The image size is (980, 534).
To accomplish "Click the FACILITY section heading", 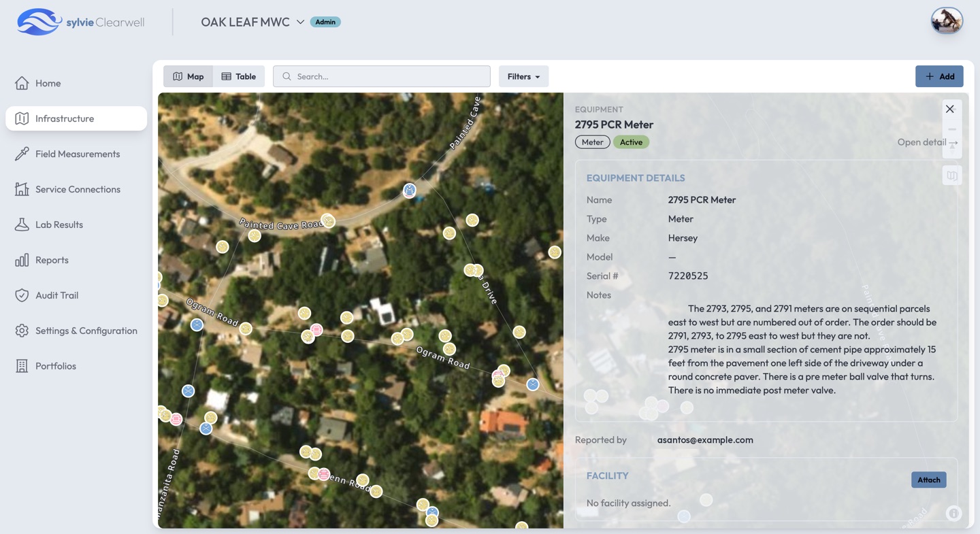I will tap(607, 476).
